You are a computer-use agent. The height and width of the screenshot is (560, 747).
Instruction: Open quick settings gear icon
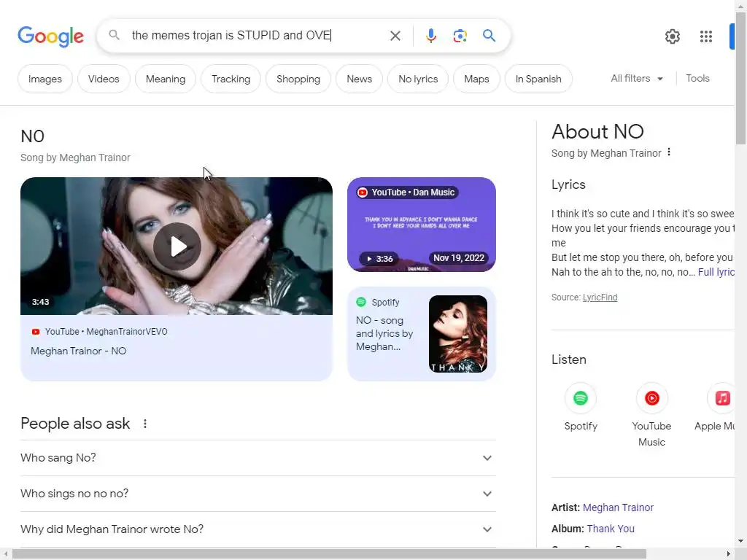672,36
